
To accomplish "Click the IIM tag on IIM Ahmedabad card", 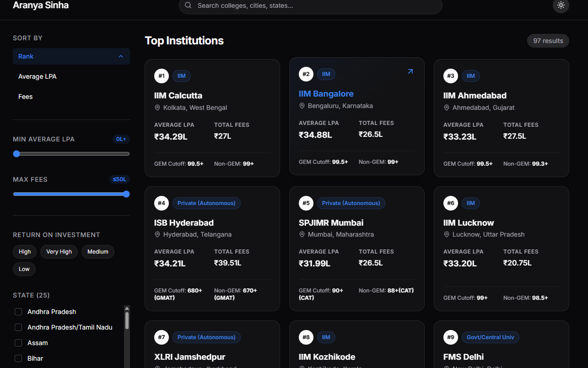I will (x=471, y=76).
